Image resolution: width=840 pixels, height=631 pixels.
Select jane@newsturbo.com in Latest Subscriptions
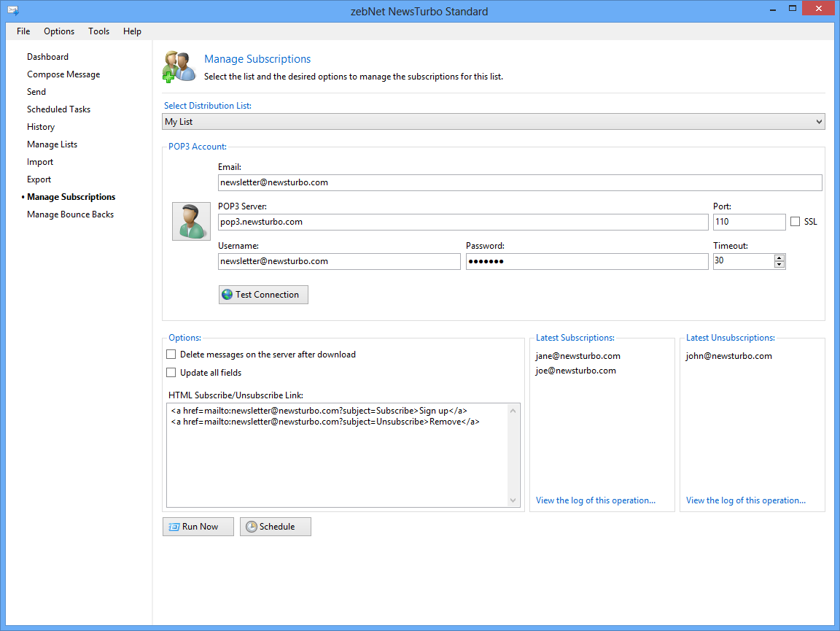click(x=578, y=356)
